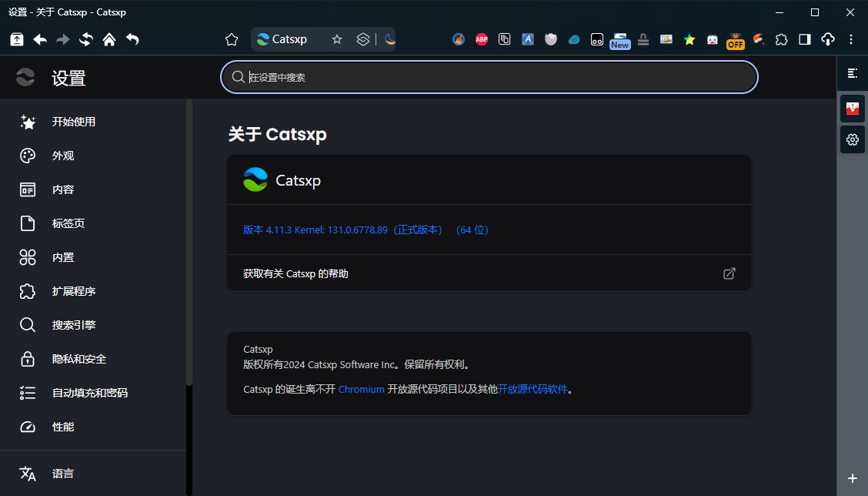Click the blue cloud extension icon
This screenshot has width=868, height=496.
(x=574, y=39)
